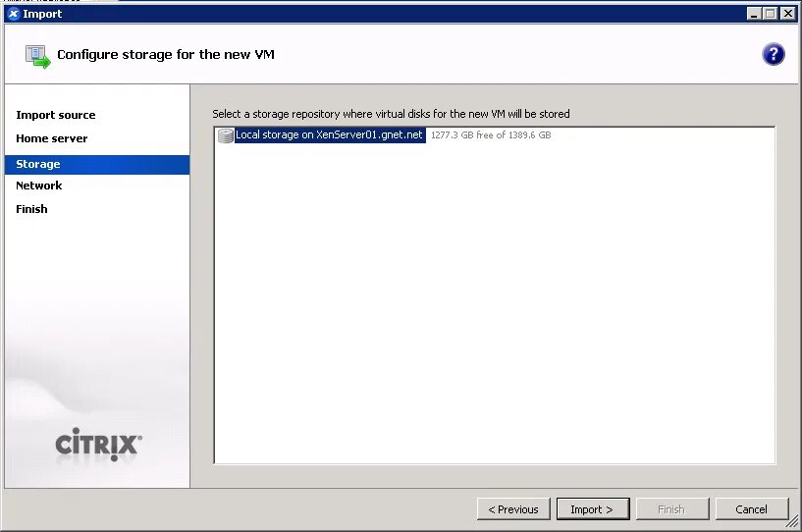
Task: Click the window resize grip corner
Action: point(792,522)
